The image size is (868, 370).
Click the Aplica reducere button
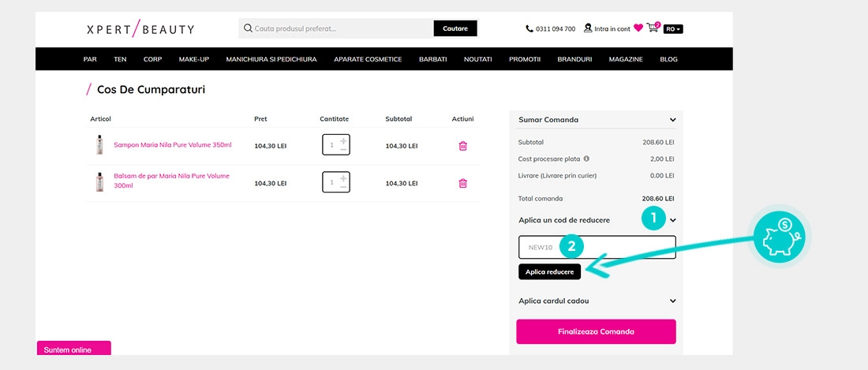pyautogui.click(x=550, y=271)
